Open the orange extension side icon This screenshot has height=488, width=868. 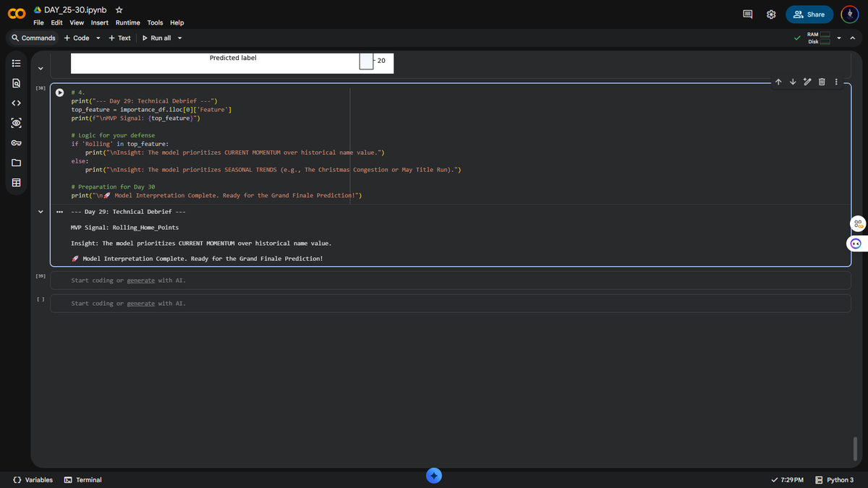point(856,223)
